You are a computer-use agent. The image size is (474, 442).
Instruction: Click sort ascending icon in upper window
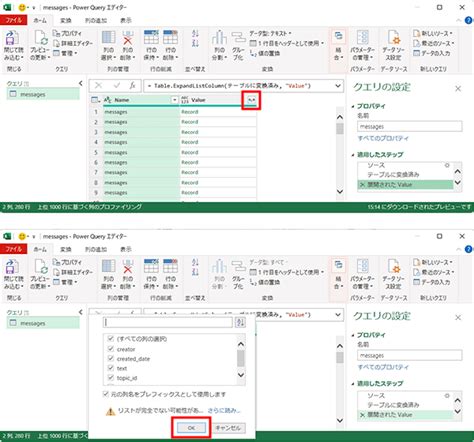(195, 33)
